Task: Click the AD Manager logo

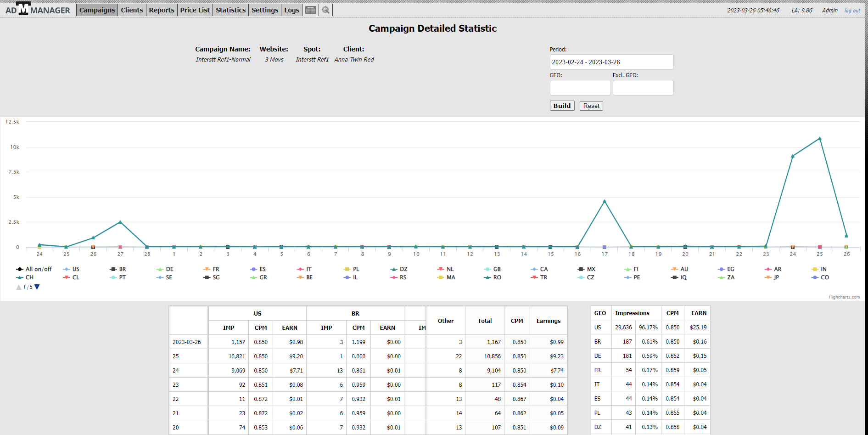Action: coord(38,10)
